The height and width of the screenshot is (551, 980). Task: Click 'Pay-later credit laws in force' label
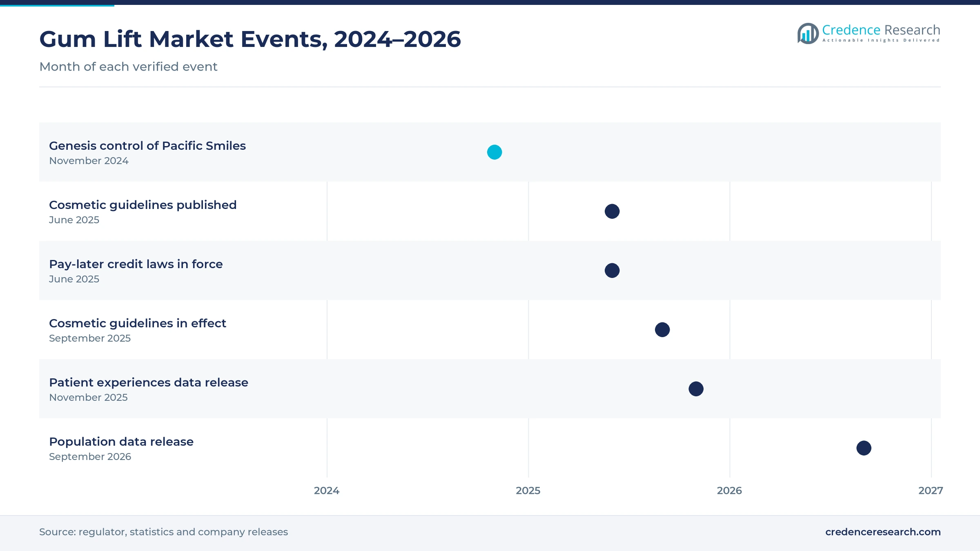(136, 264)
